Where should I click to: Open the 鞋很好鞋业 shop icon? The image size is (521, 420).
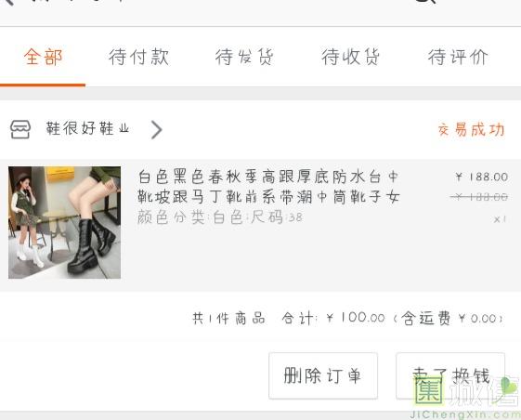[x=20, y=129]
